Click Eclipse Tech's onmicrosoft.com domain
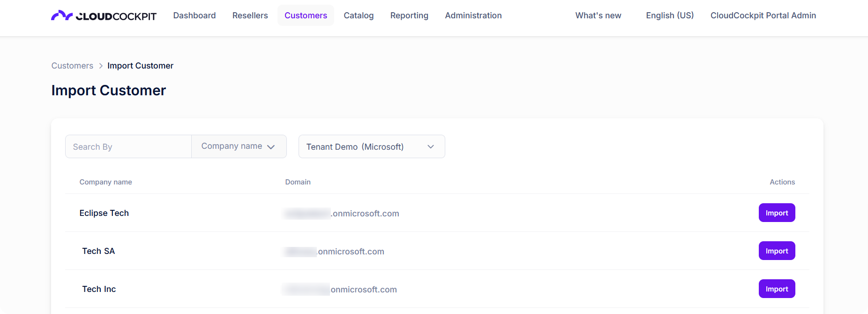This screenshot has width=868, height=314. pyautogui.click(x=341, y=214)
